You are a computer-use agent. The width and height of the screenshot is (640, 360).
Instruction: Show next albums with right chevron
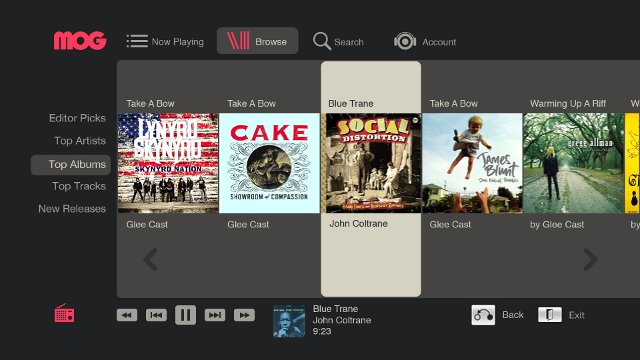[x=590, y=259]
